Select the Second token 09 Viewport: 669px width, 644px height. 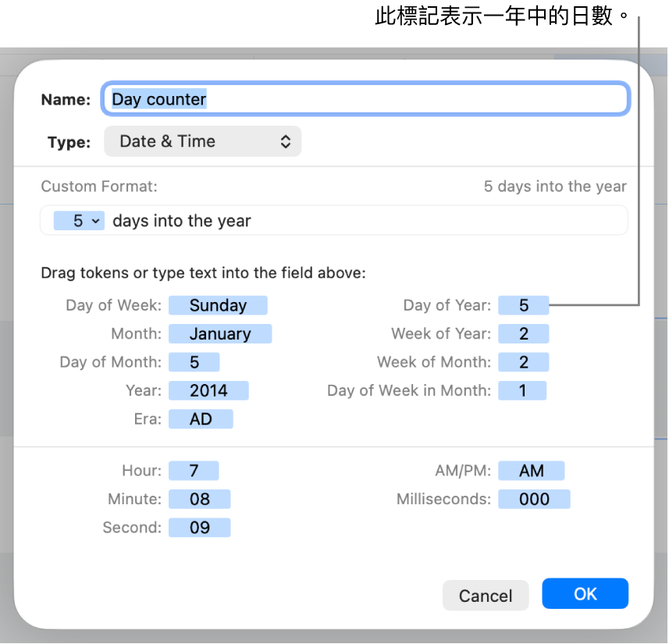pyautogui.click(x=200, y=528)
